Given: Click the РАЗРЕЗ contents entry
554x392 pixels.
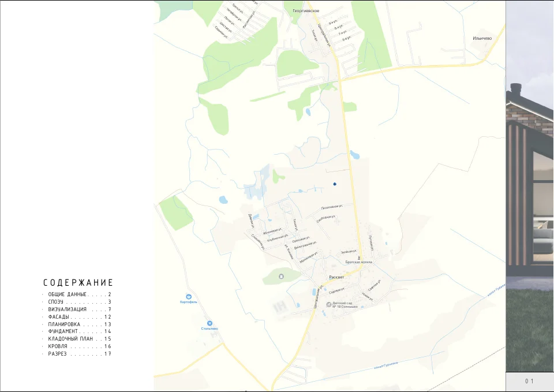Looking at the screenshot, I should coord(80,353).
